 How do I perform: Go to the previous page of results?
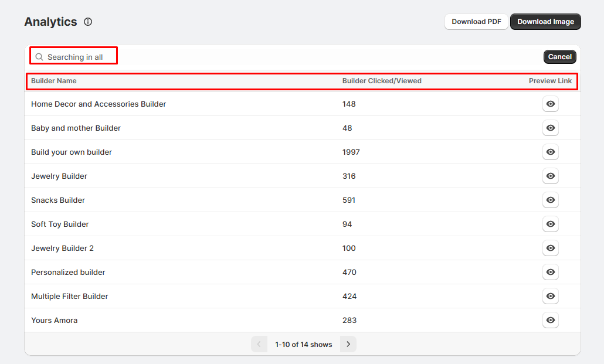click(259, 345)
